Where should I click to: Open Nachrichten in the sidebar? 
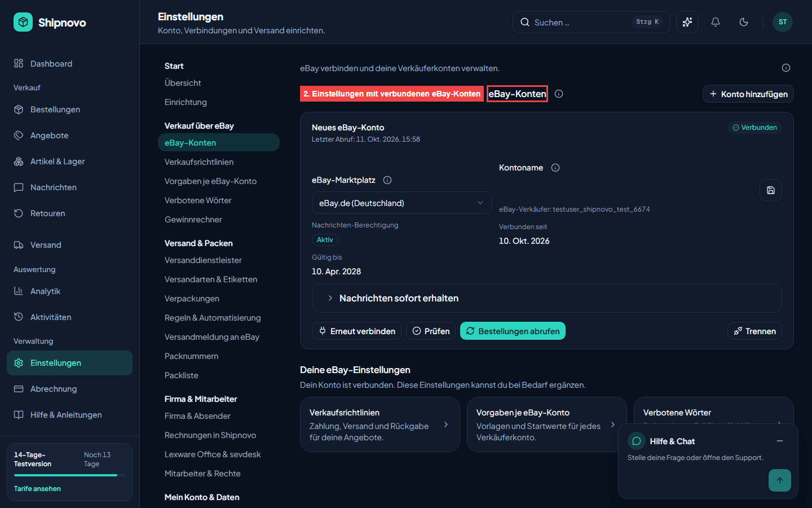[69, 187]
